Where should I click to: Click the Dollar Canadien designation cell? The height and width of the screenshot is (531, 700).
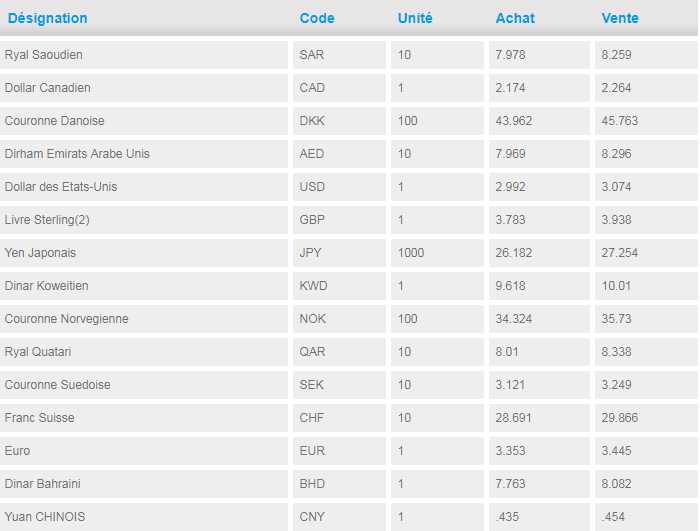tap(47, 88)
